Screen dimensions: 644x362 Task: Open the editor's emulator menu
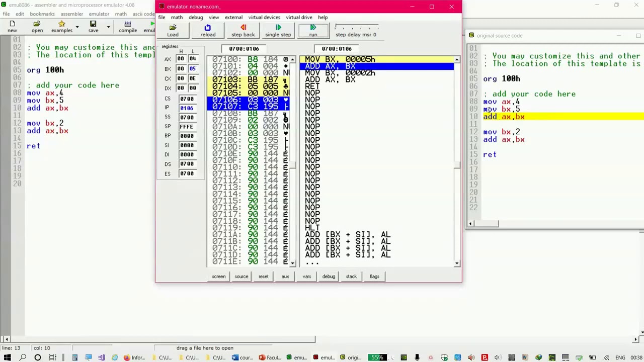click(x=99, y=14)
